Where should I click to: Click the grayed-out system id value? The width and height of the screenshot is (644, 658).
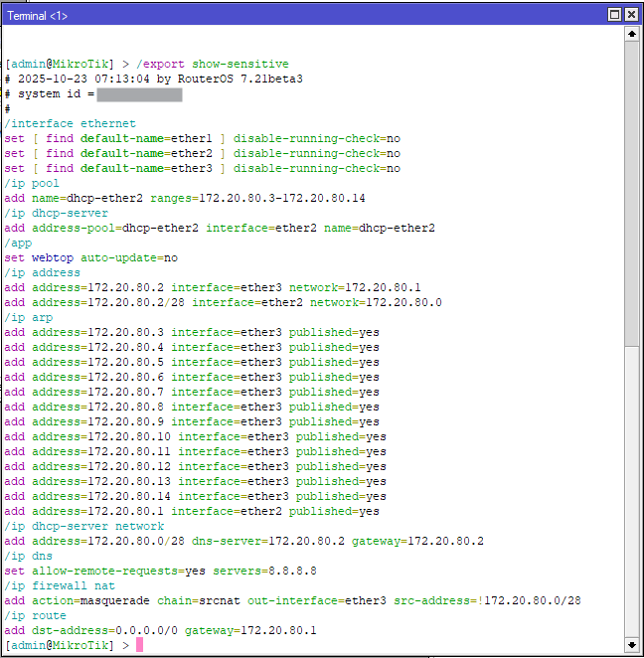click(139, 94)
